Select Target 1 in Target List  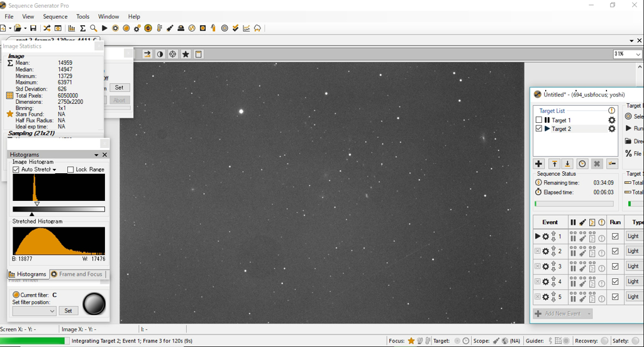pos(561,120)
